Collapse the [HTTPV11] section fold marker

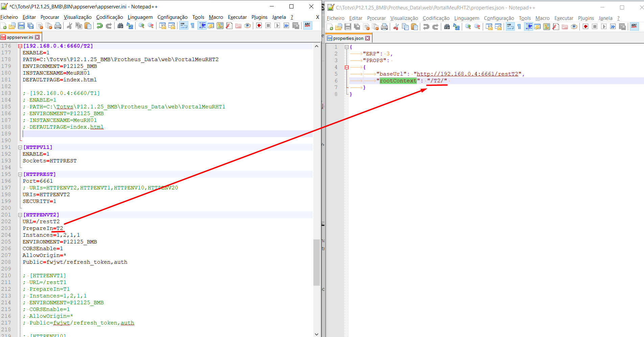tap(20, 147)
